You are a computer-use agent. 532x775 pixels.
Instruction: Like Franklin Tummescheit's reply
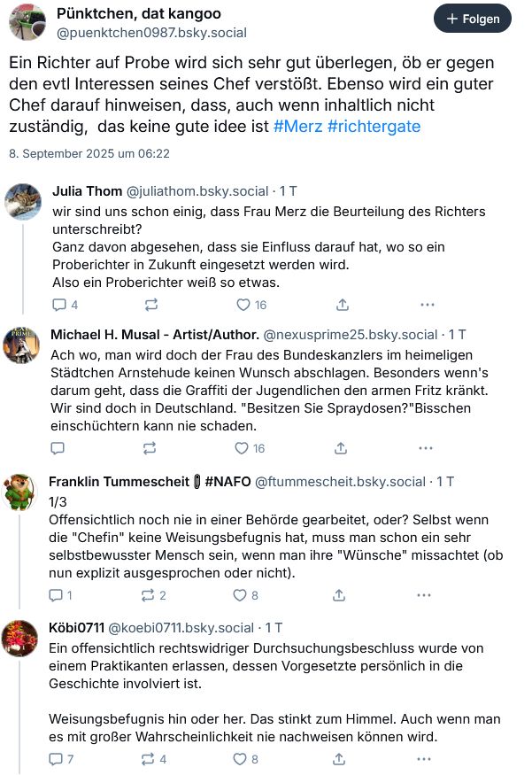point(243,595)
